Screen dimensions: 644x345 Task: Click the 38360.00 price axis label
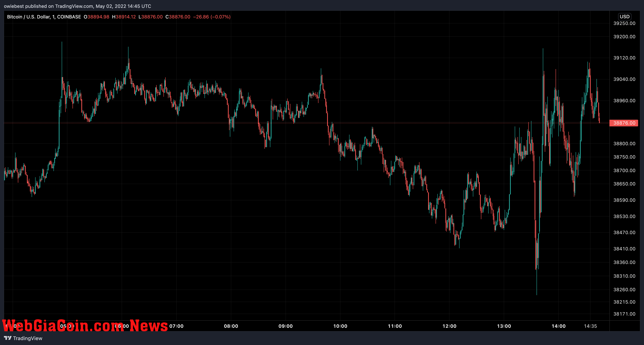point(624,262)
